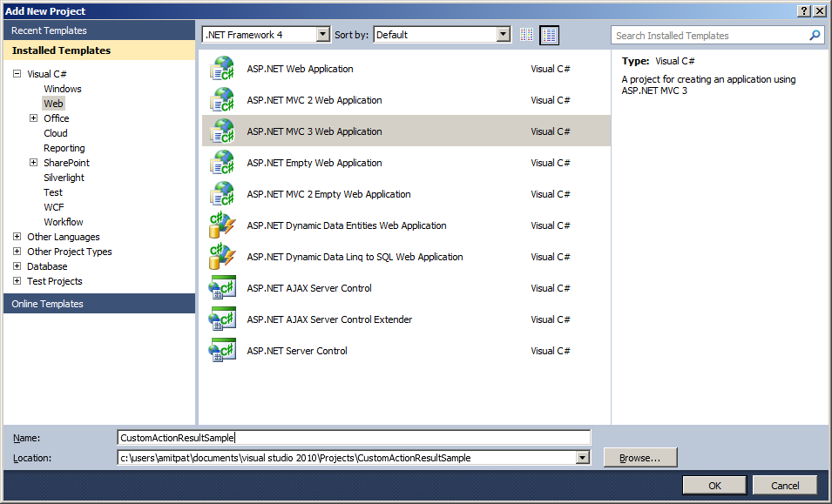This screenshot has height=504, width=832.
Task: Click the Browse... button
Action: (640, 458)
